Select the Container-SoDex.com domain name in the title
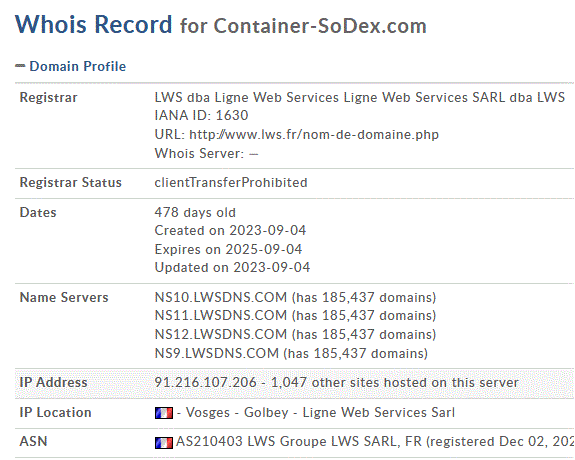This screenshot has width=575, height=460. 320,26
